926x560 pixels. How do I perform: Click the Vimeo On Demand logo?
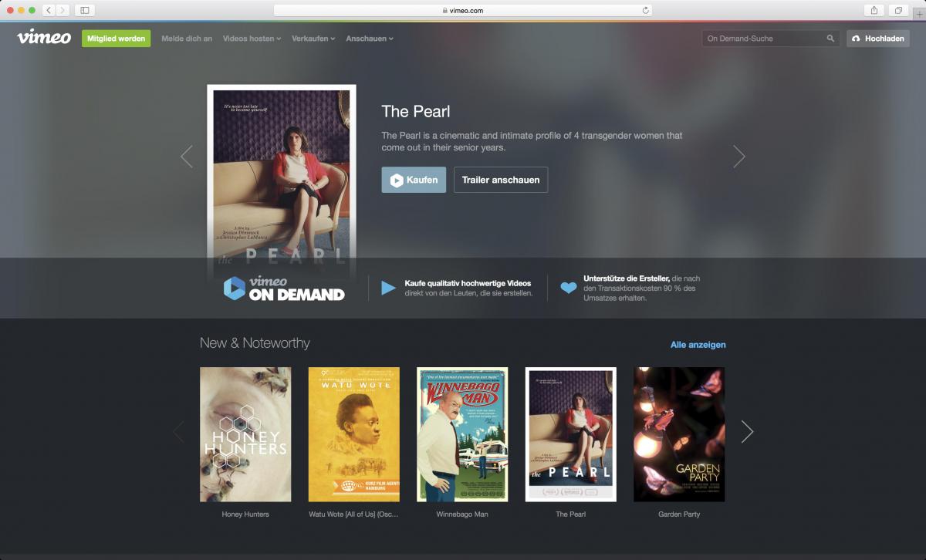click(284, 288)
